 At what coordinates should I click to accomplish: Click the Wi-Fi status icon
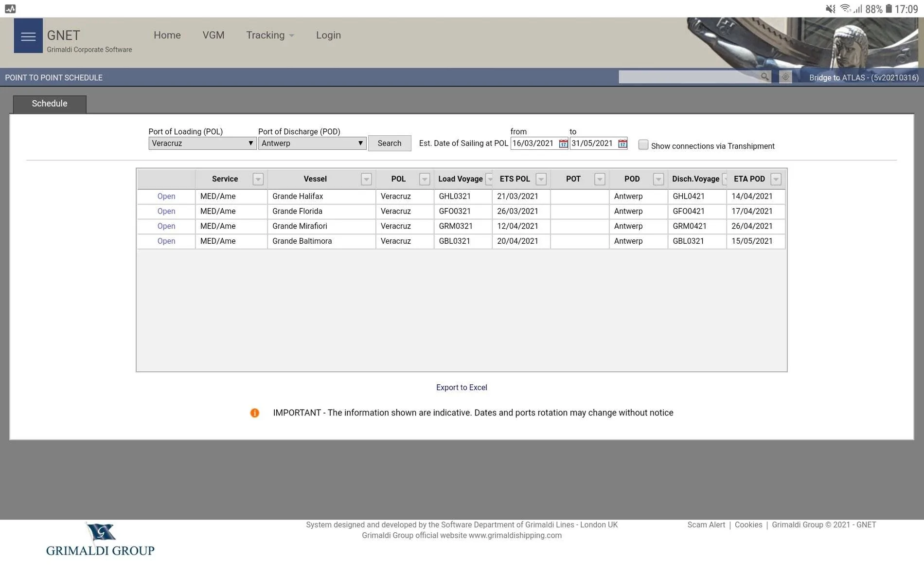[845, 9]
